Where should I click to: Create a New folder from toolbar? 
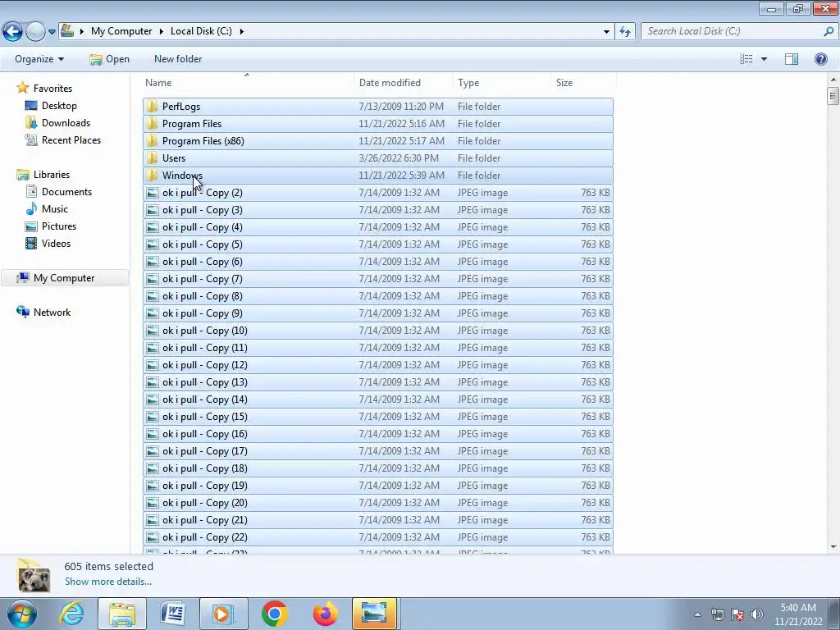[x=178, y=59]
